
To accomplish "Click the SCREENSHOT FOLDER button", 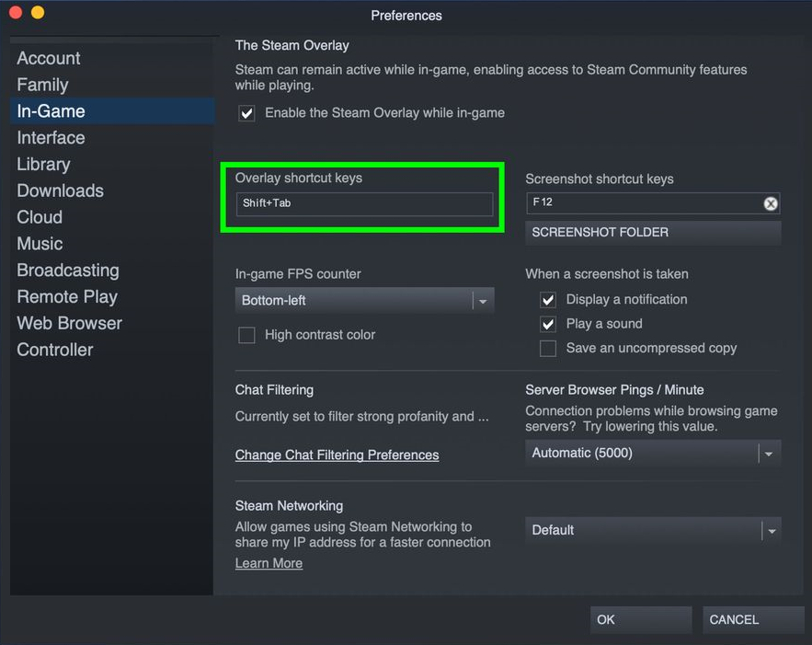I will [x=652, y=233].
